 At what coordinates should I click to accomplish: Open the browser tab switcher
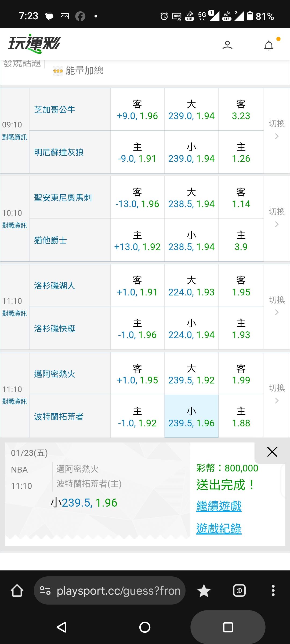pos(239,591)
